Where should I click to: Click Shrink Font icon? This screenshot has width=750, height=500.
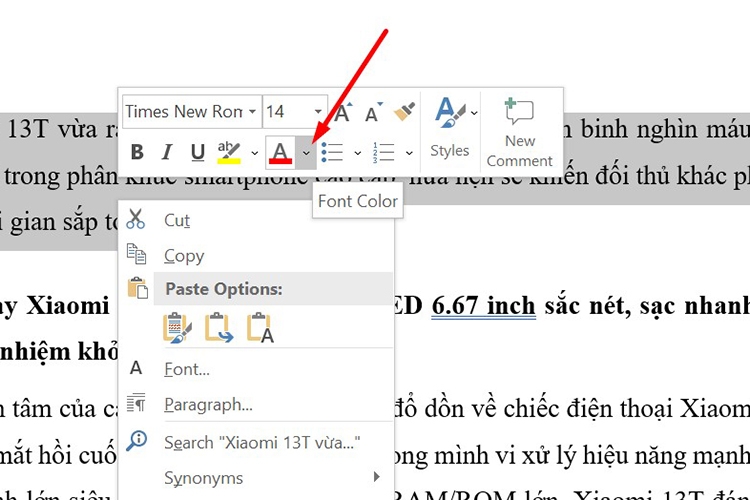pyautogui.click(x=374, y=112)
